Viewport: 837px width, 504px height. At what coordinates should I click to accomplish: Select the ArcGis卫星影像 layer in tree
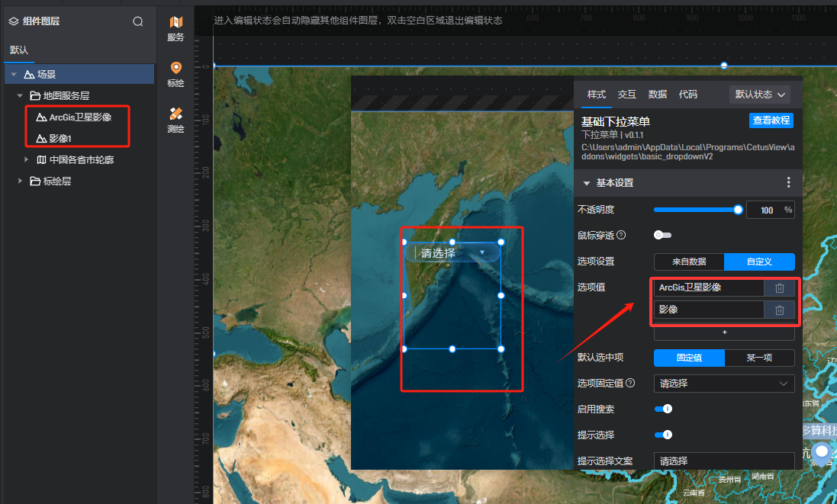(x=79, y=117)
